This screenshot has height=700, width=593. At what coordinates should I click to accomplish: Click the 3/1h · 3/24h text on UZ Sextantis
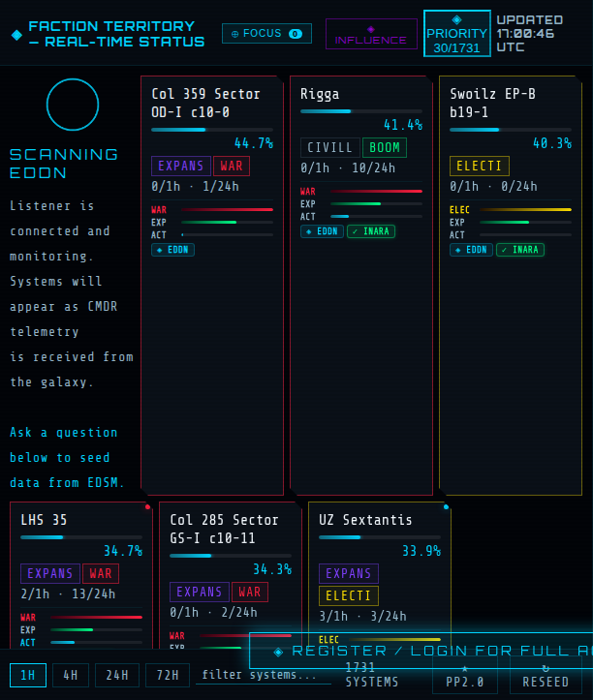click(x=362, y=617)
